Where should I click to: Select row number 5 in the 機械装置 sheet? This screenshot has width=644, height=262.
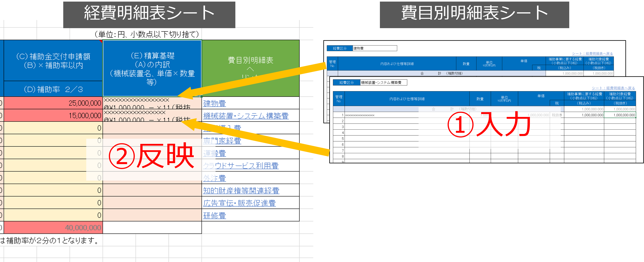tap(339, 139)
